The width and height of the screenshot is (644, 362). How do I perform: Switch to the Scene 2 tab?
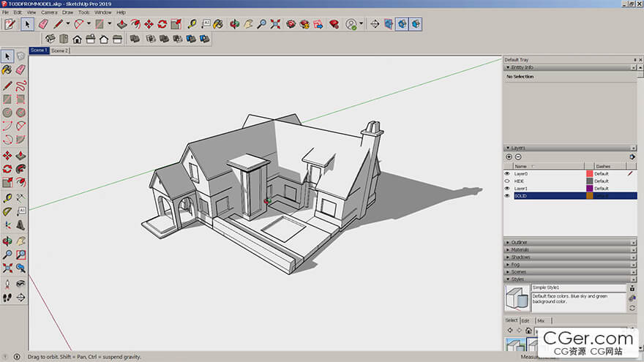[x=60, y=50]
